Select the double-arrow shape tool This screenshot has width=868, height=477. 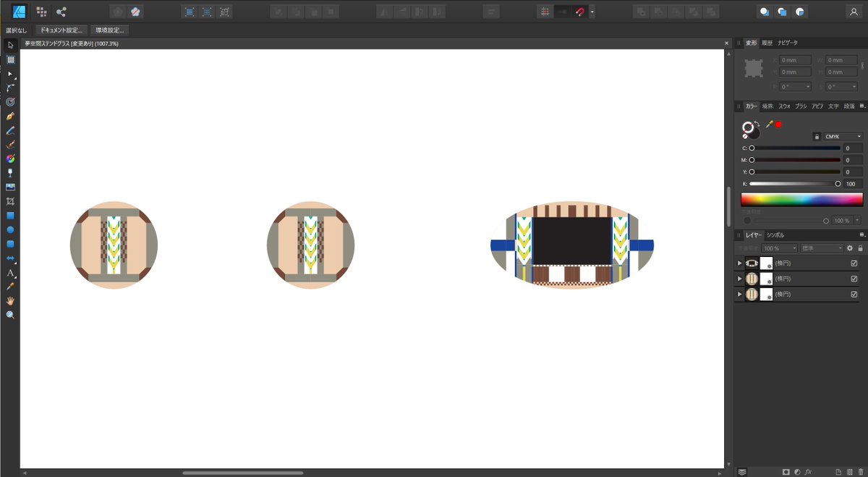(x=10, y=258)
